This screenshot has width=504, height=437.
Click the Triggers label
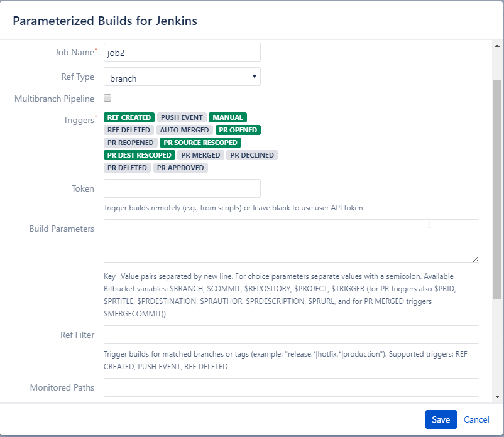79,120
